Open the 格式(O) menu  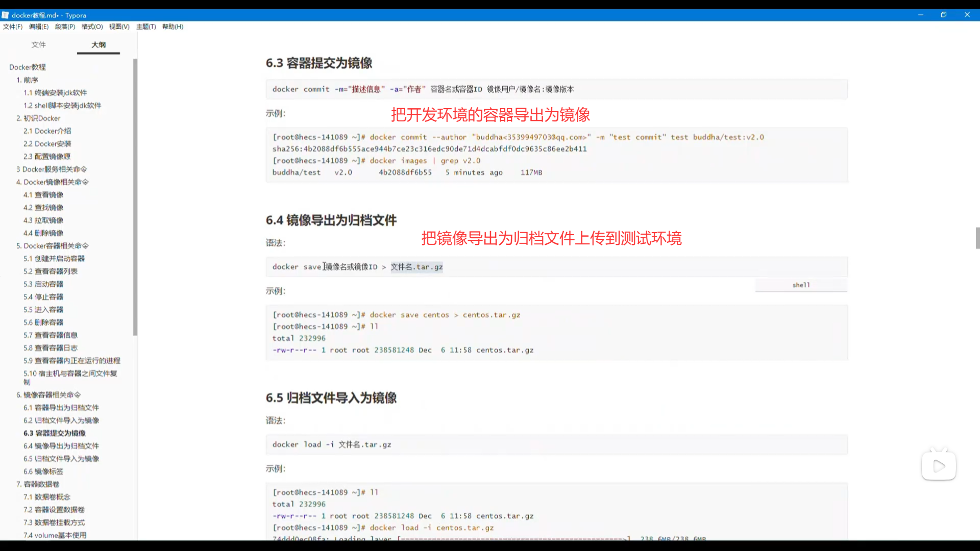pos(92,27)
